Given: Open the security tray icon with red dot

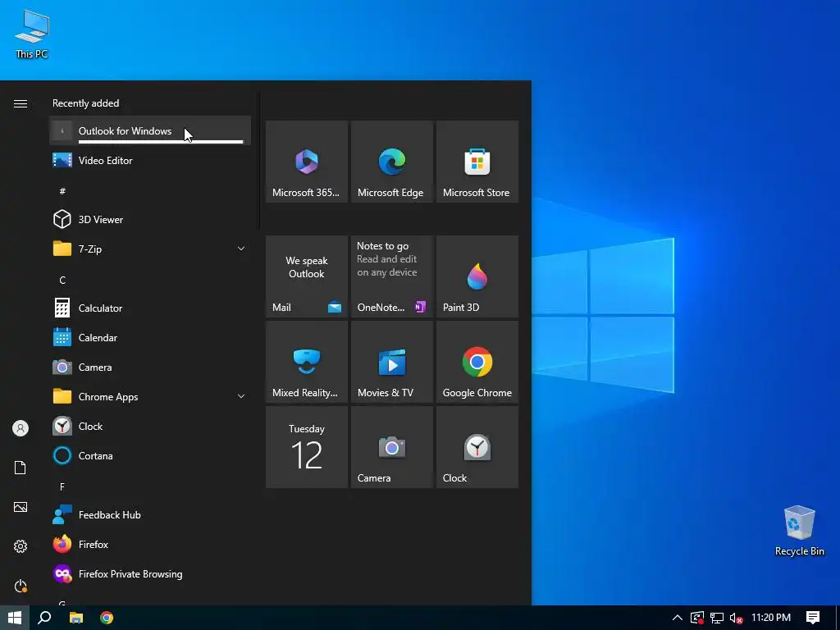Looking at the screenshot, I should click(x=697, y=618).
